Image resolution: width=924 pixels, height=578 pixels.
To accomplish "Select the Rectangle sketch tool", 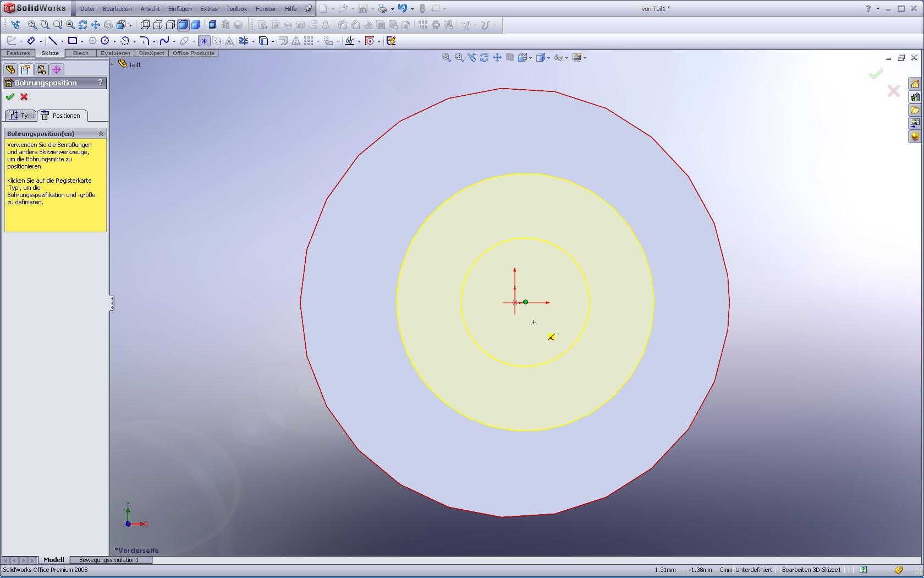I will [72, 41].
